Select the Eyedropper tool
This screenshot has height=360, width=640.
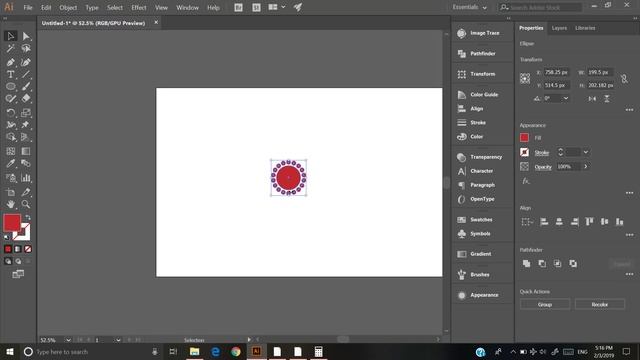pos(11,164)
